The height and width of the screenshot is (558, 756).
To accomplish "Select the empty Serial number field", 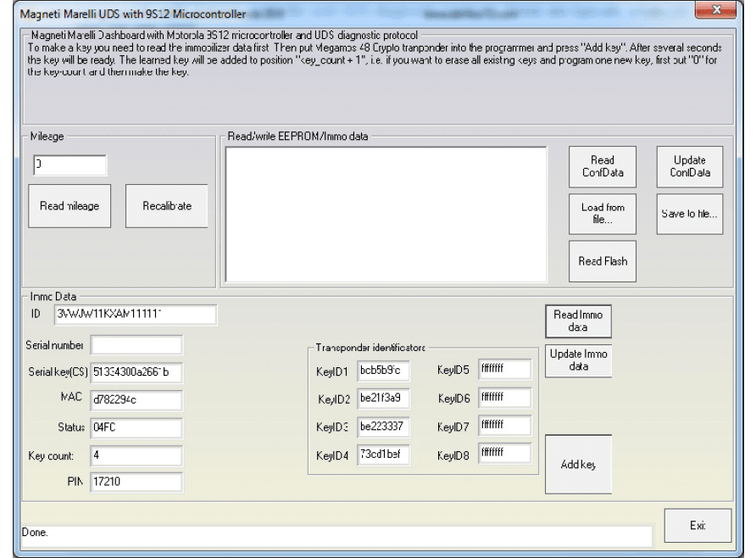I will [x=136, y=345].
